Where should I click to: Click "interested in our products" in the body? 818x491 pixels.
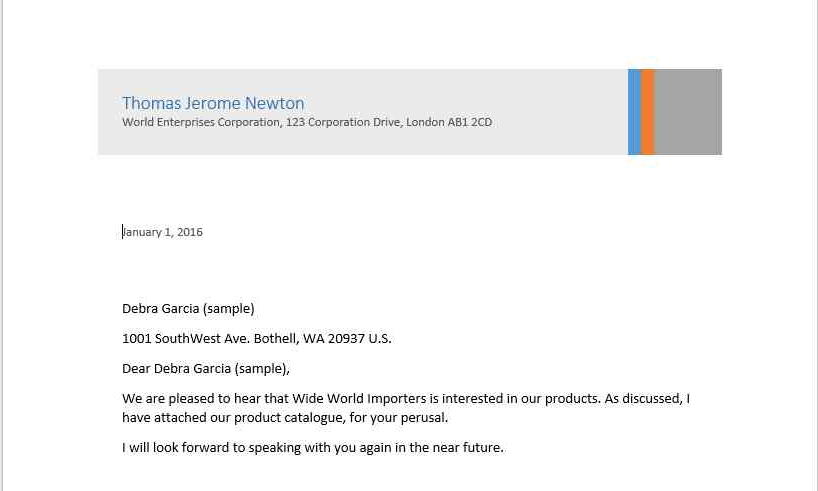[x=520, y=399]
